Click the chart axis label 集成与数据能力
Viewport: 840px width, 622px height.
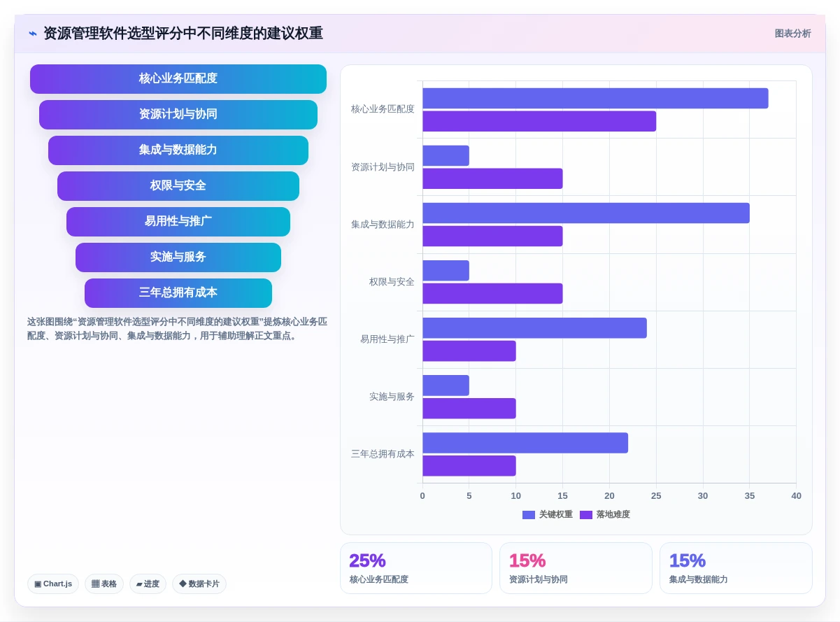point(383,225)
